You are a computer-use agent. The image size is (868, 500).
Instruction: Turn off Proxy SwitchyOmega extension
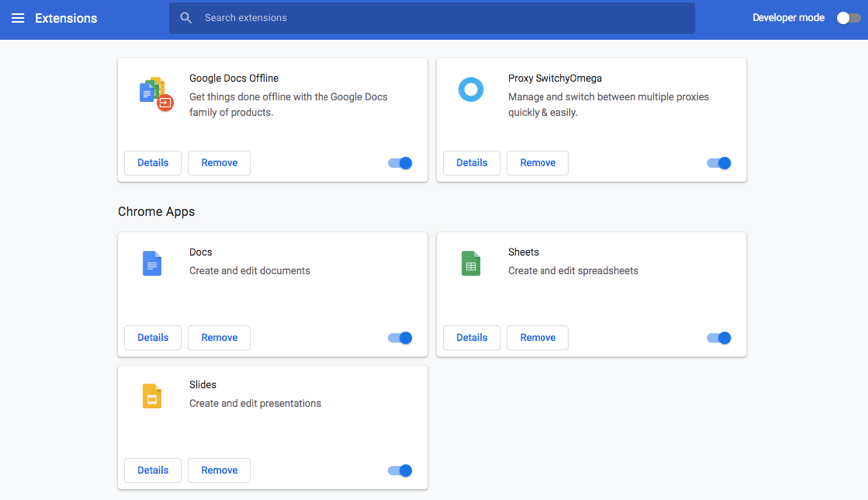719,163
